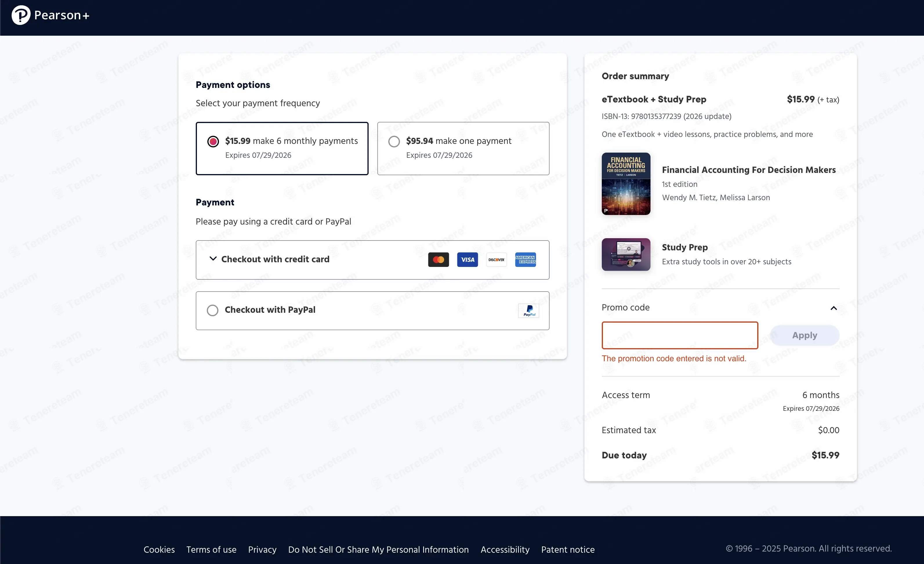Click the American Express icon
The image size is (924, 564).
pyautogui.click(x=525, y=260)
